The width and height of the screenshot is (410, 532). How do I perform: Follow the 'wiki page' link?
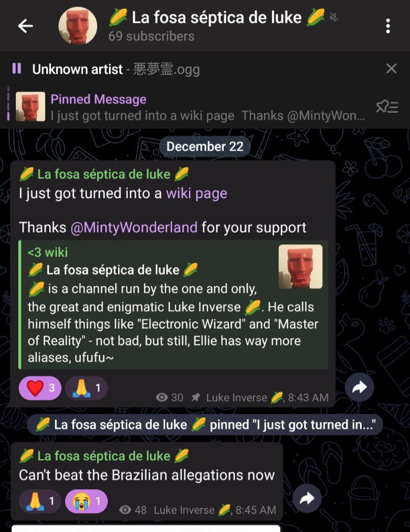(196, 193)
